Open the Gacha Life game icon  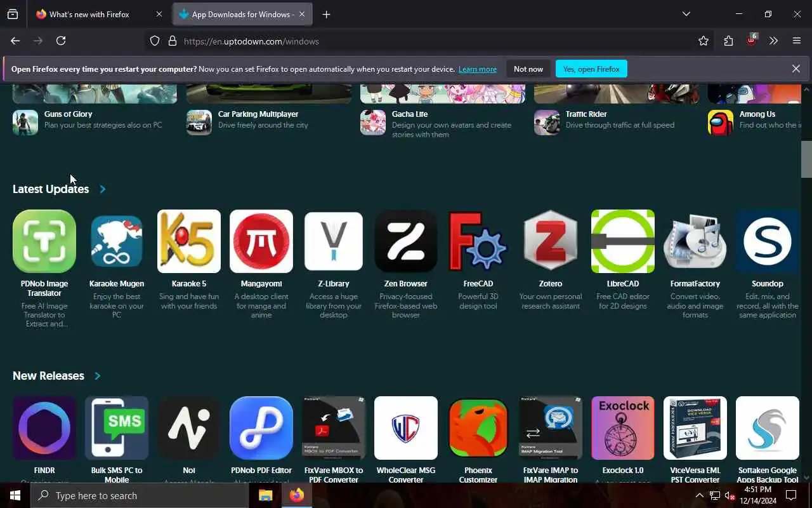[373, 123]
